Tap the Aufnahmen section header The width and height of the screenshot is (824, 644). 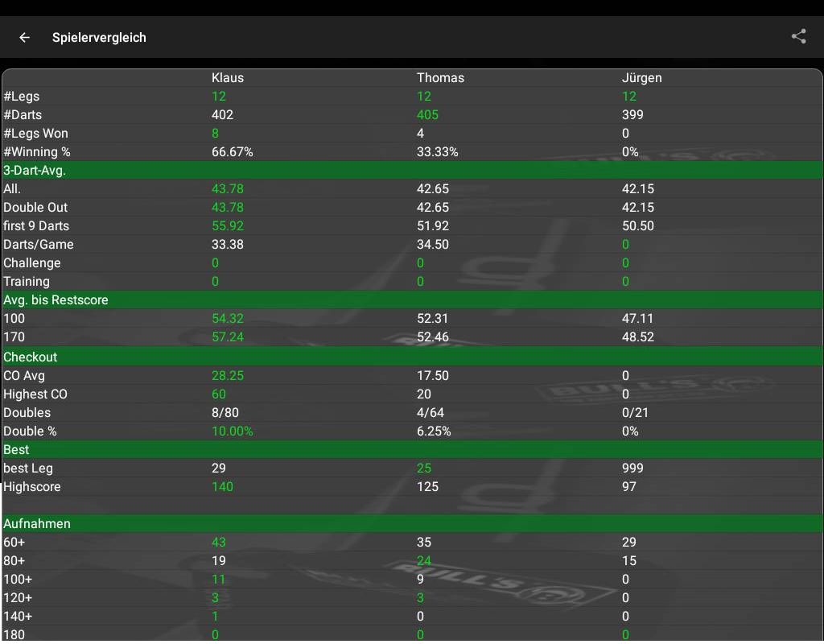tap(37, 523)
